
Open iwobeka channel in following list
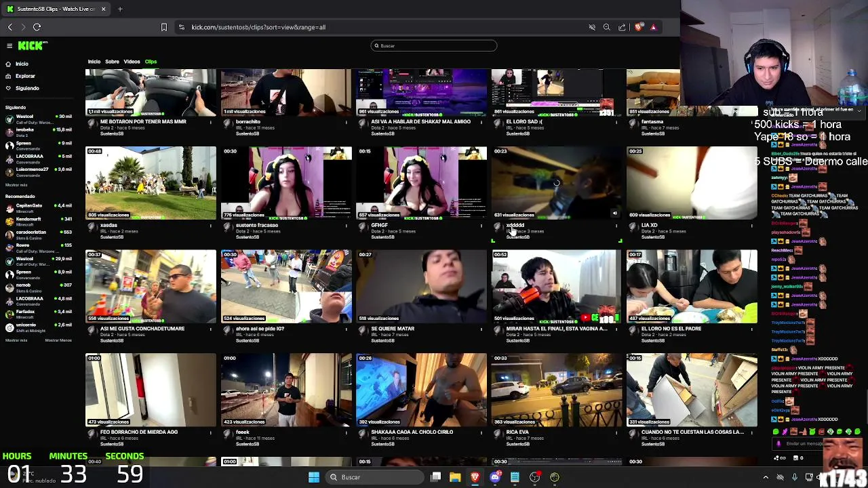coord(39,131)
